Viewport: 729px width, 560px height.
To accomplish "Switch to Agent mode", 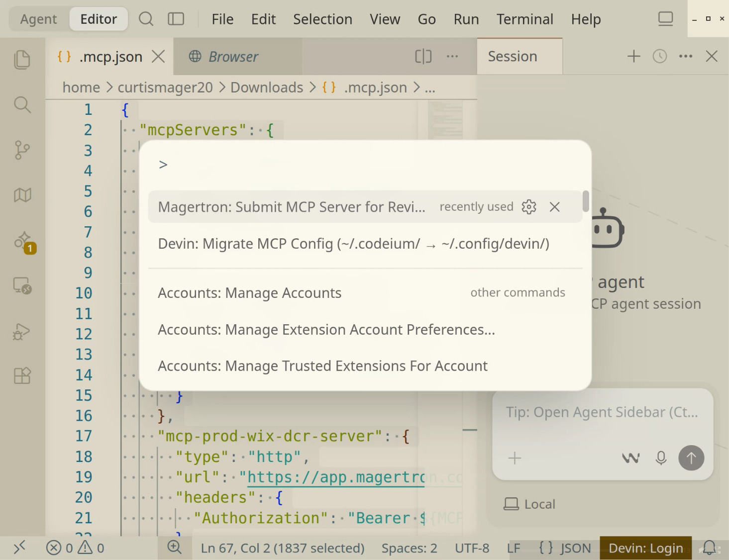I will tap(39, 19).
